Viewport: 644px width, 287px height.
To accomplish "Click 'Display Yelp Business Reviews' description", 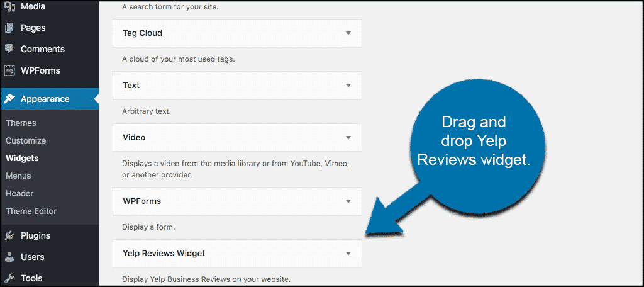I will [x=206, y=279].
